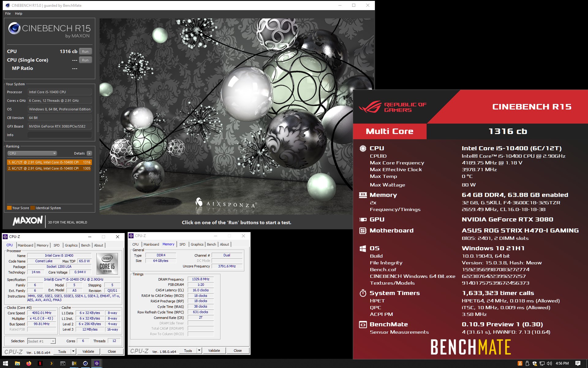Click the MAXON logo in Cinebench footer

(28, 220)
